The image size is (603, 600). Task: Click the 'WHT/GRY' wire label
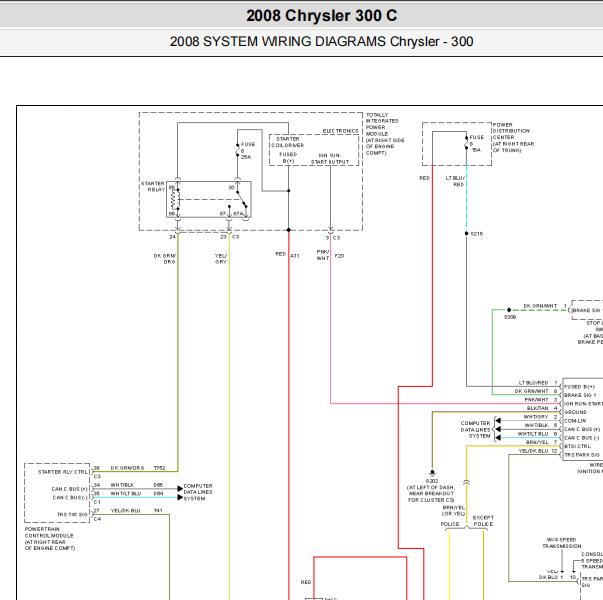[536, 417]
